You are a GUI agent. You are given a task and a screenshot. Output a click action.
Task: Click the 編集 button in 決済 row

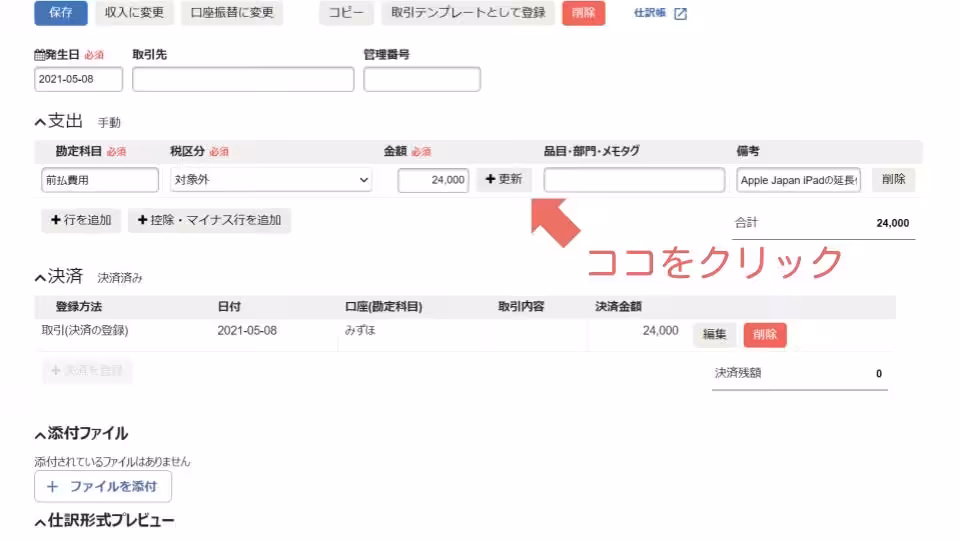point(714,335)
